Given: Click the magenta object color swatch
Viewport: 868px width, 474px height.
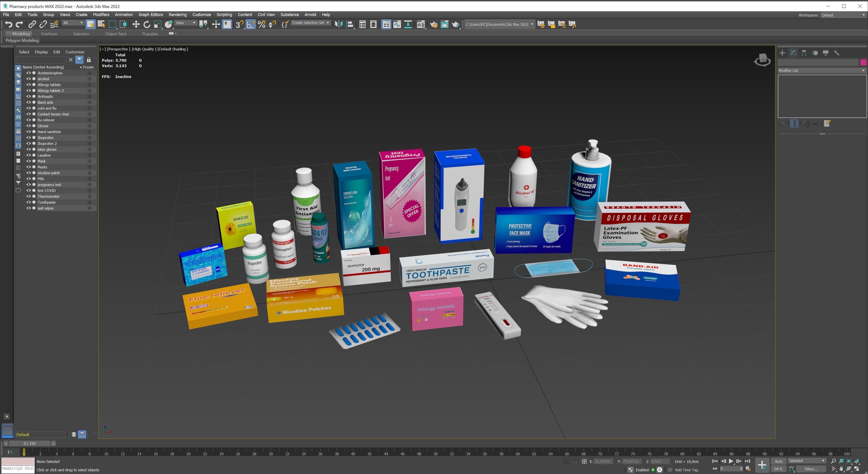Looking at the screenshot, I should tap(863, 62).
